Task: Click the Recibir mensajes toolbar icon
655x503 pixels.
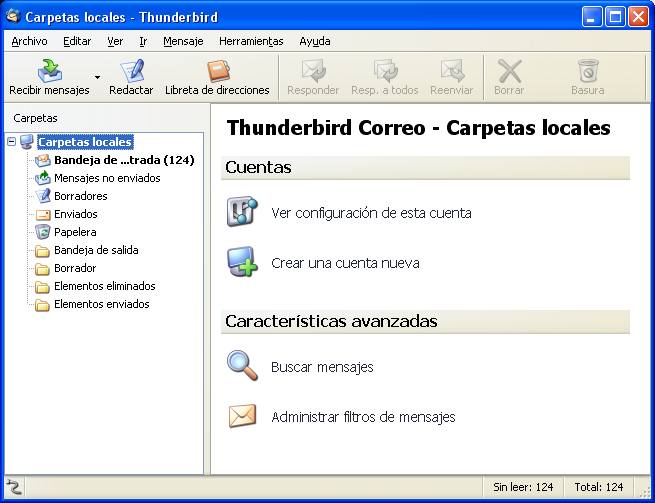Action: [49, 71]
